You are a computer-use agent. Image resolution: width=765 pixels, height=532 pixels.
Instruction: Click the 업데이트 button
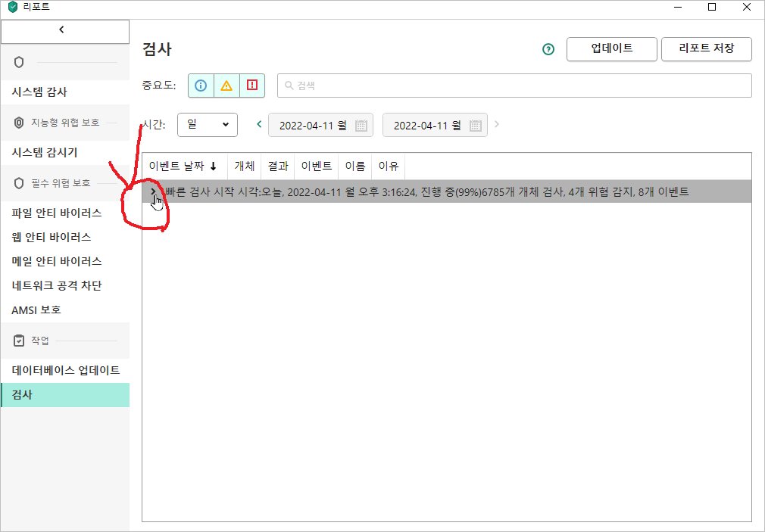point(612,49)
